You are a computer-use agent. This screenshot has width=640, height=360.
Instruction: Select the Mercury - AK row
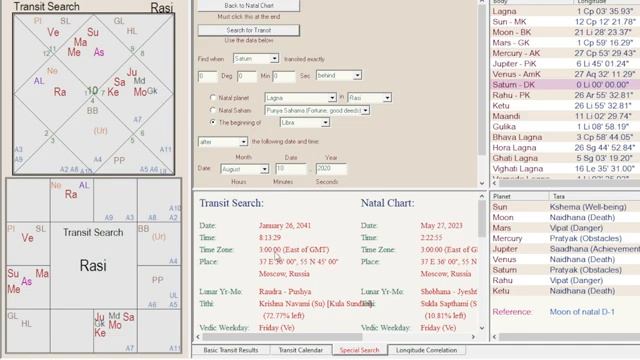pos(565,53)
